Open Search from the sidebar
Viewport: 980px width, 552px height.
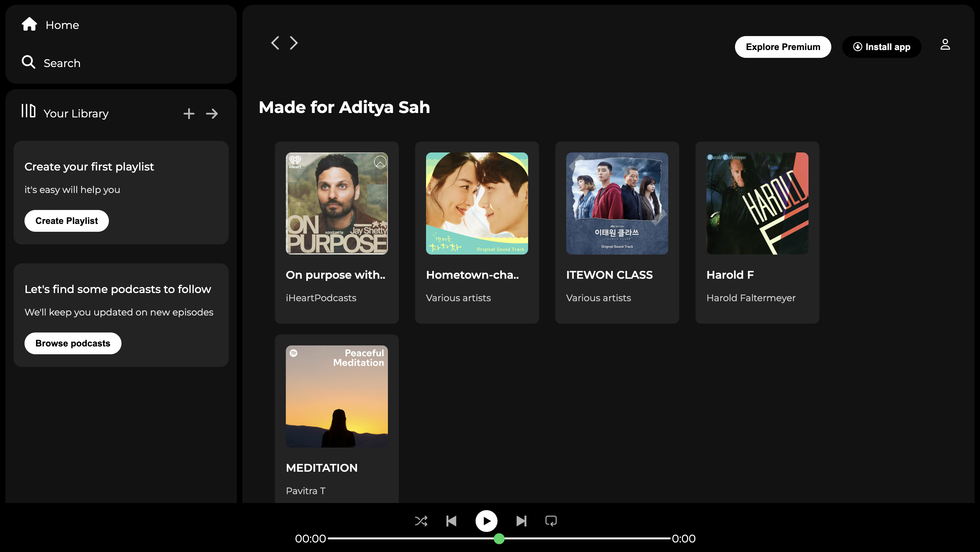(x=28, y=62)
